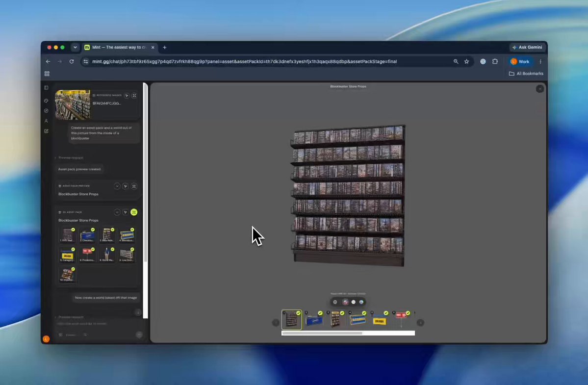Open the palette icon in the left rail
The height and width of the screenshot is (385, 588).
coord(46,101)
